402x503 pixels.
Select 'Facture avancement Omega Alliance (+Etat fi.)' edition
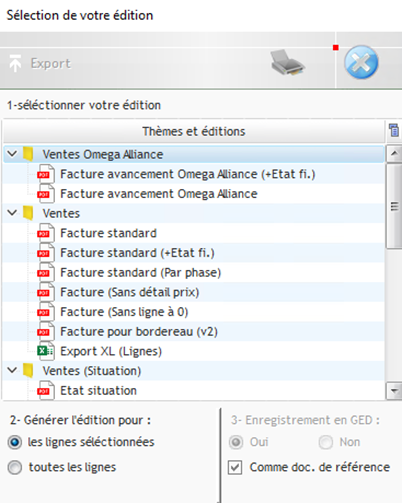pos(188,174)
